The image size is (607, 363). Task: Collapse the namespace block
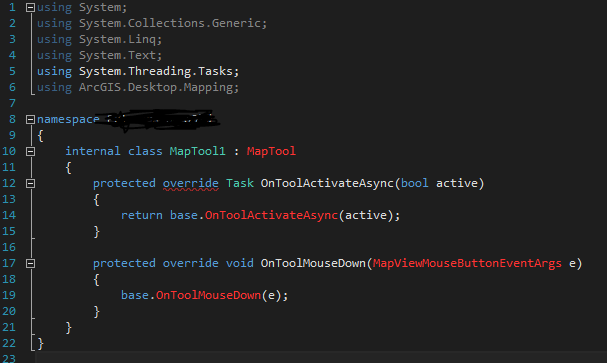(x=30, y=119)
